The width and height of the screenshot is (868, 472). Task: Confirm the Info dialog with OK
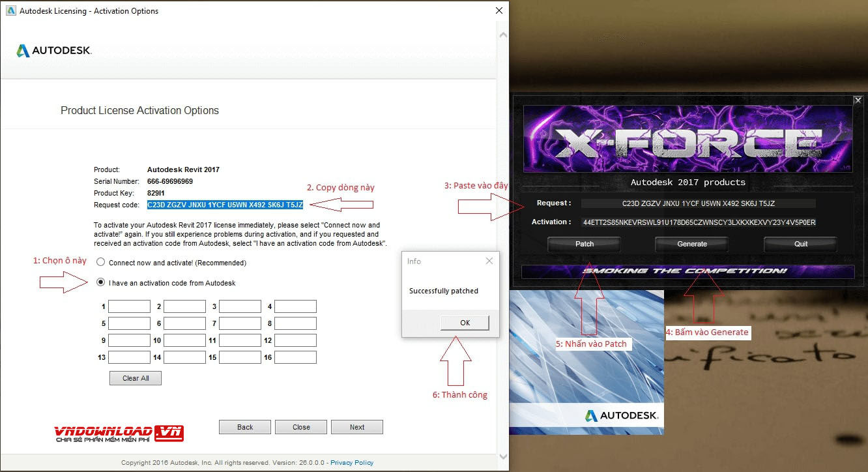tap(465, 323)
